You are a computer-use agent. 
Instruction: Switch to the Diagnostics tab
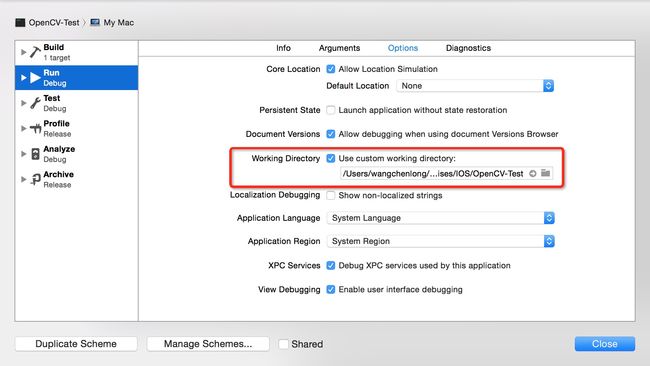[x=468, y=48]
